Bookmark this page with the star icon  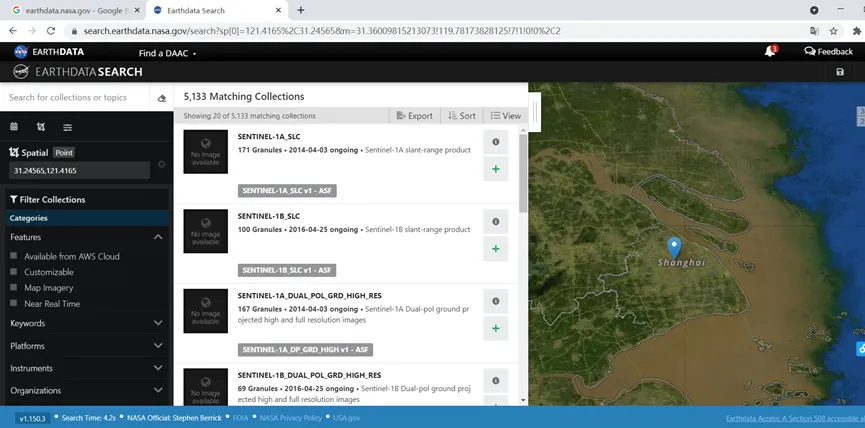coord(834,31)
